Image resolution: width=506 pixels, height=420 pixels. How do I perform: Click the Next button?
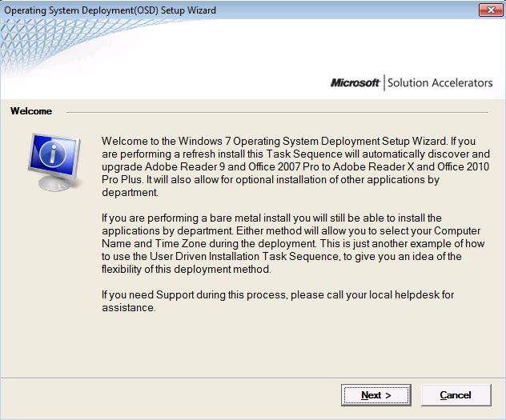376,395
